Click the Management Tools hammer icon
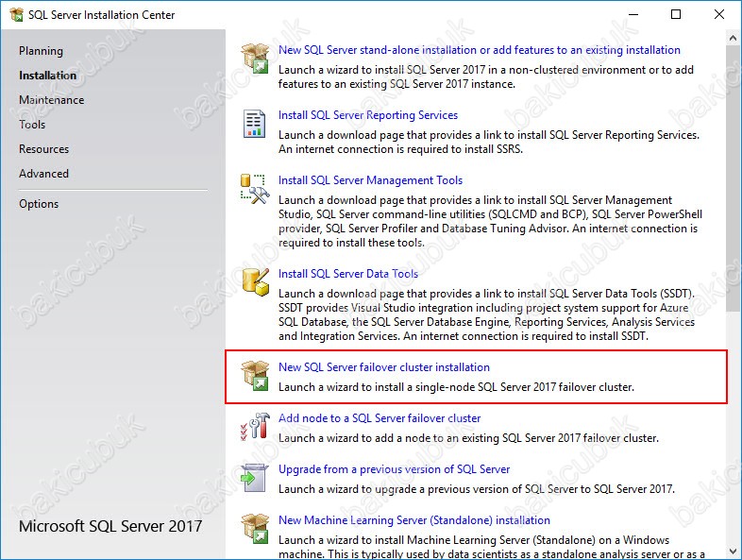The width and height of the screenshot is (742, 560). (x=255, y=190)
